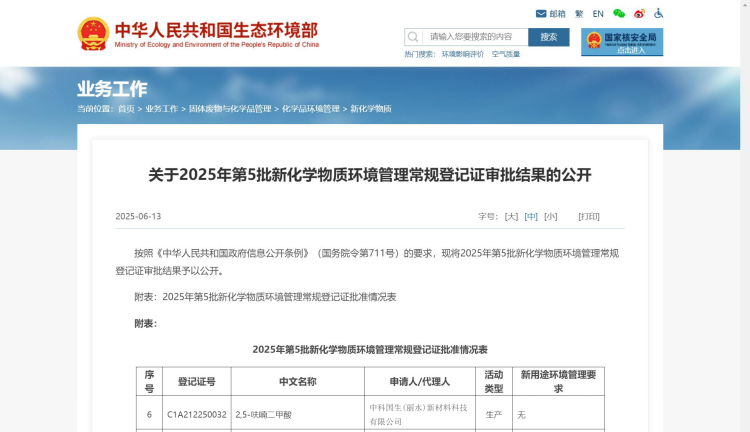Viewport: 750px width, 432px height.
Task: Set font size to medium [中]
Action: point(531,216)
